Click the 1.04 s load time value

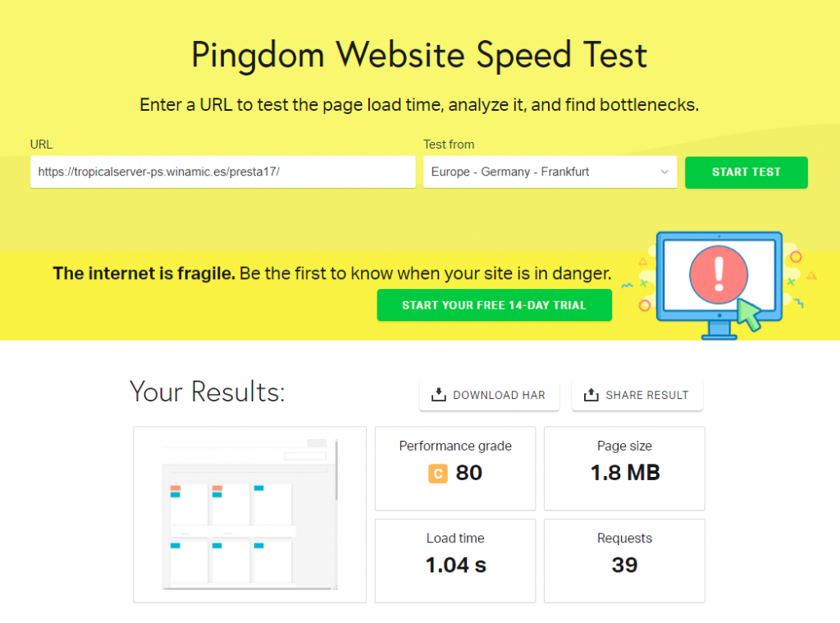[x=455, y=565]
